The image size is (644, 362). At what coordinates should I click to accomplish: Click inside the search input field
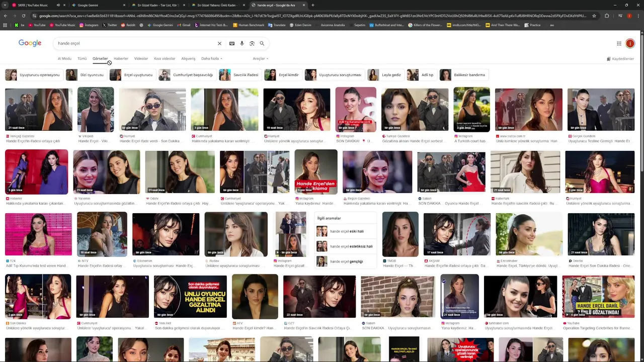point(136,44)
